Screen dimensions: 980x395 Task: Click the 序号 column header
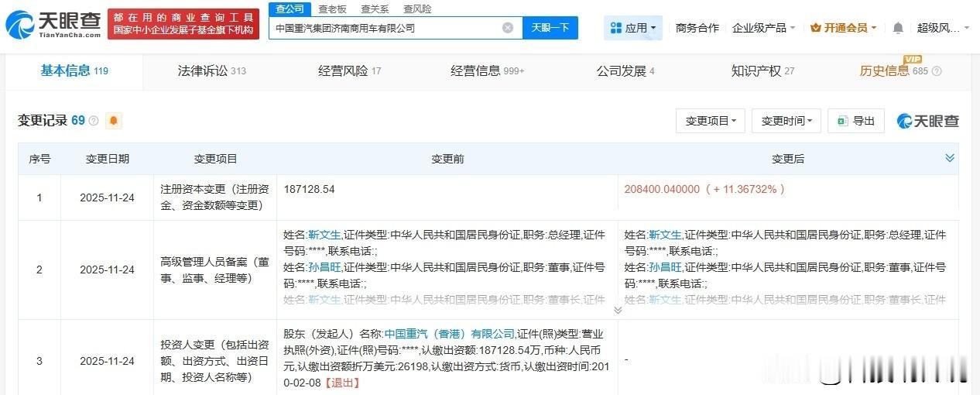(x=39, y=159)
